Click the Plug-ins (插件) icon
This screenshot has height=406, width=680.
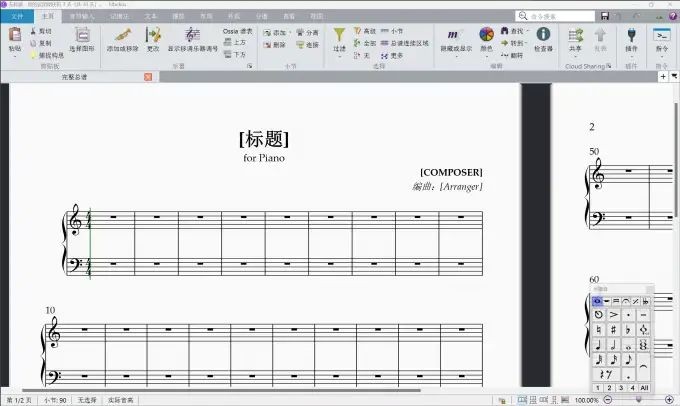(x=631, y=36)
